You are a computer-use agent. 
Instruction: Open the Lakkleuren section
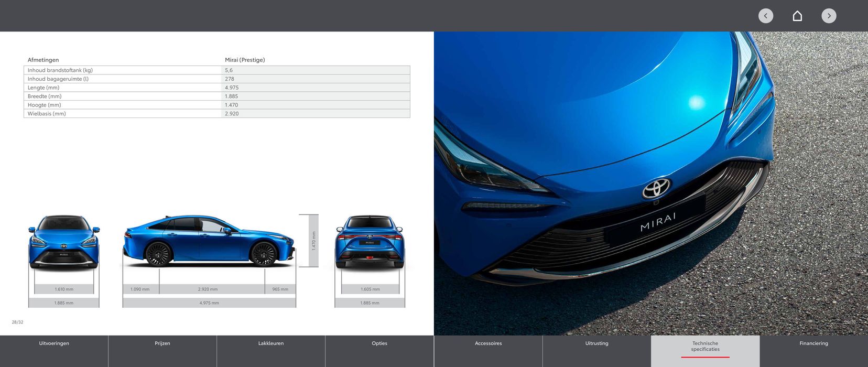coord(271,344)
